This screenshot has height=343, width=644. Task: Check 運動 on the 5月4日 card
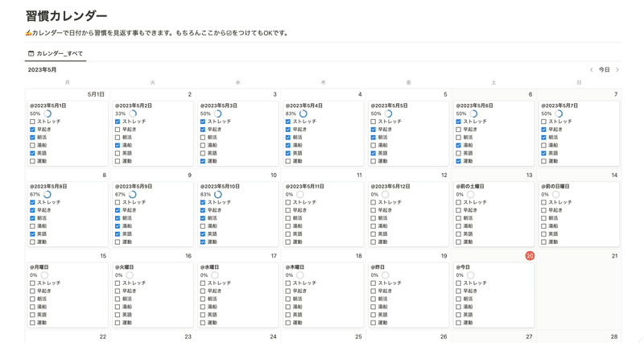[288, 162]
